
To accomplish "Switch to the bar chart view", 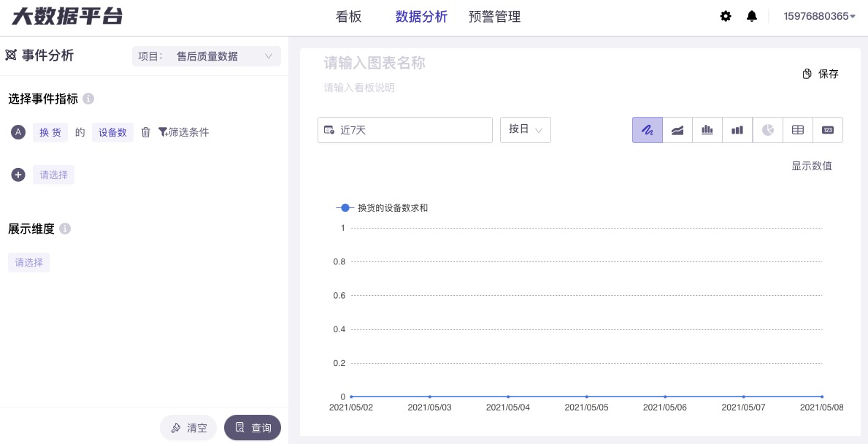I will [x=707, y=130].
